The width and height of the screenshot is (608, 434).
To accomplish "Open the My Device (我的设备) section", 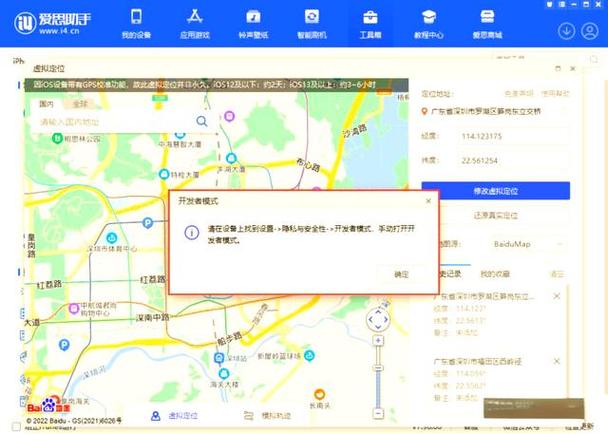I will (136, 24).
